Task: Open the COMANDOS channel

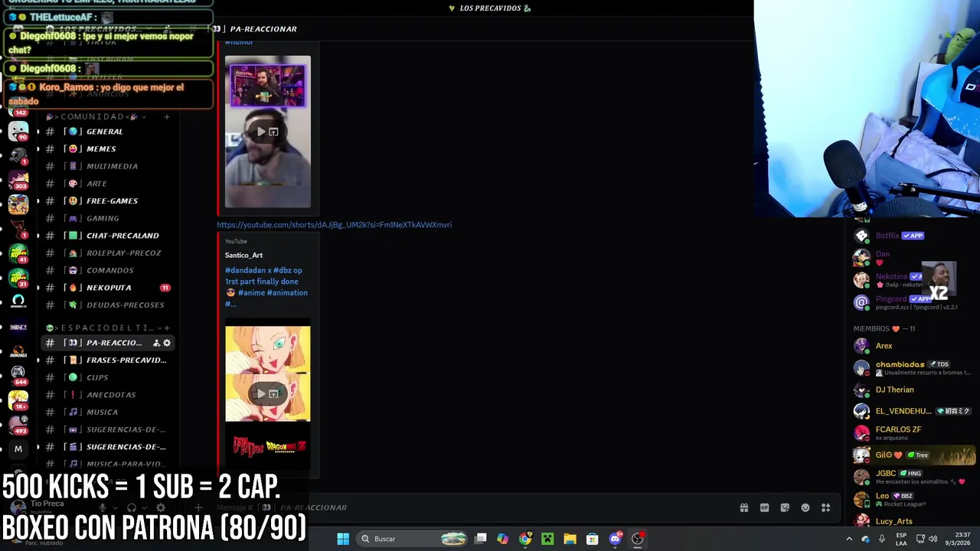Action: [x=107, y=270]
